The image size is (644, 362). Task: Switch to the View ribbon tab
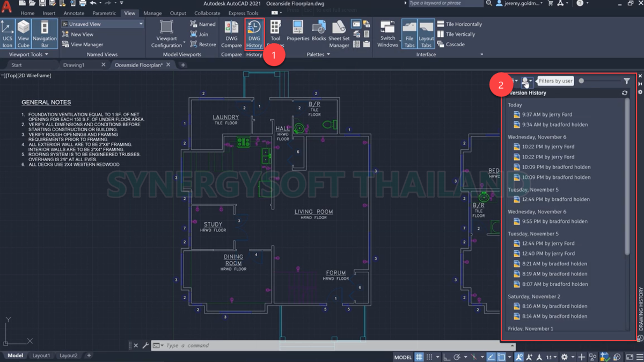(130, 13)
